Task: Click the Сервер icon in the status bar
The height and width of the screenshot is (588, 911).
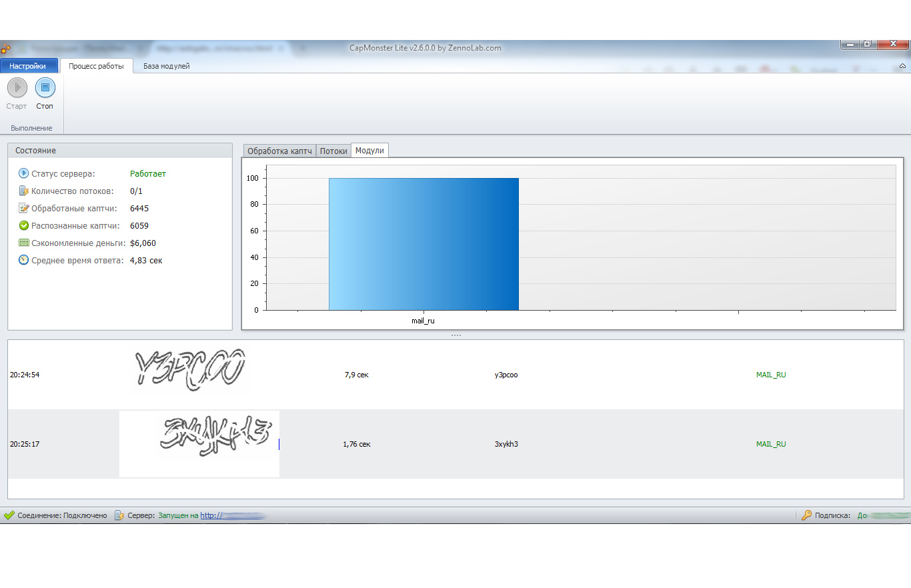Action: pyautogui.click(x=119, y=515)
